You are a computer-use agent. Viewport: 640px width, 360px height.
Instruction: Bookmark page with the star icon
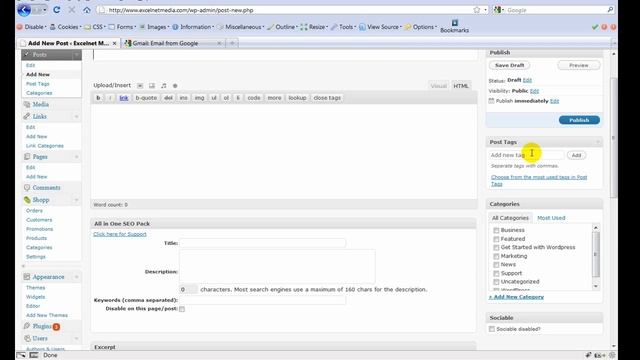click(476, 10)
